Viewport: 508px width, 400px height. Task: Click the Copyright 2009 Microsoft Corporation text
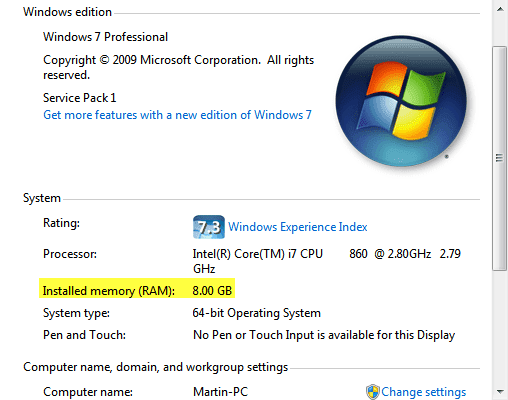coord(178,67)
